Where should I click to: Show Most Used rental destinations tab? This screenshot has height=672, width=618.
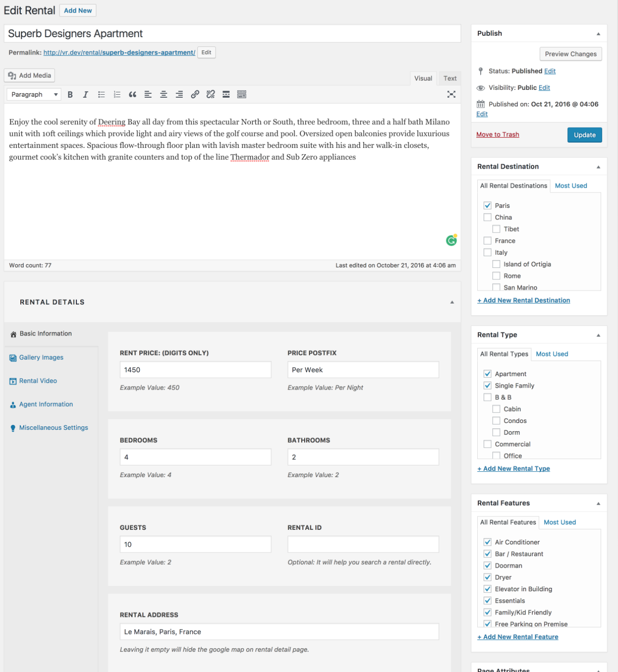point(571,186)
